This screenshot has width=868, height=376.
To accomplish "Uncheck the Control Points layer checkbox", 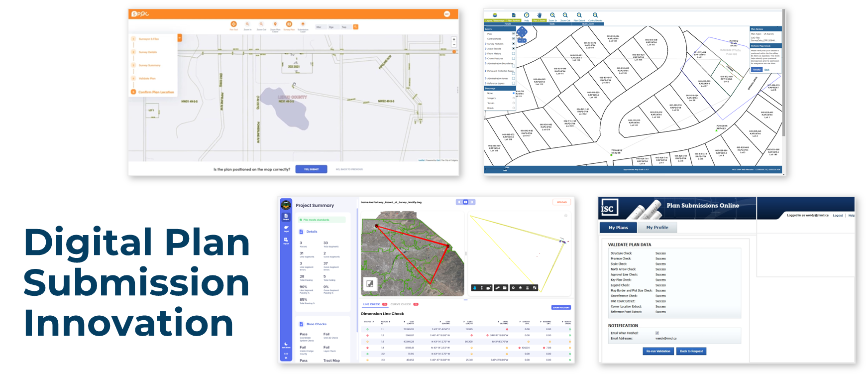I will pos(514,39).
